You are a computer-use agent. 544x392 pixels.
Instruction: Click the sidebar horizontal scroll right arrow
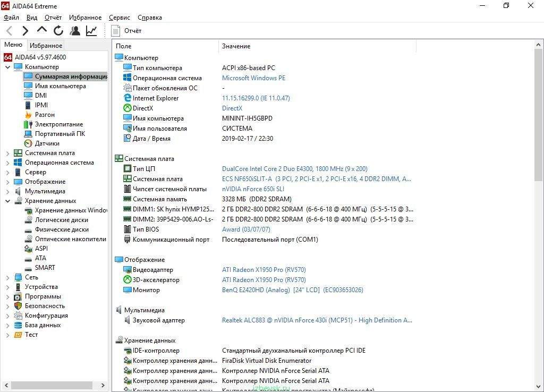point(103,385)
